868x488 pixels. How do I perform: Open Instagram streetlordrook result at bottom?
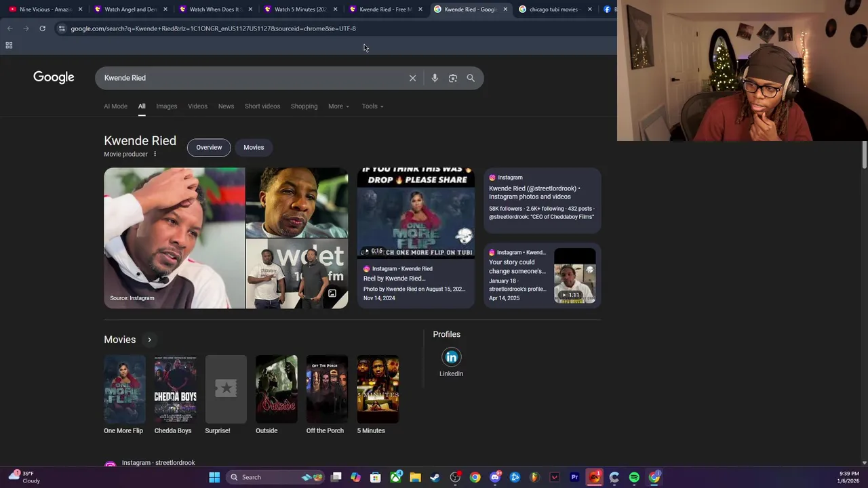pyautogui.click(x=158, y=463)
